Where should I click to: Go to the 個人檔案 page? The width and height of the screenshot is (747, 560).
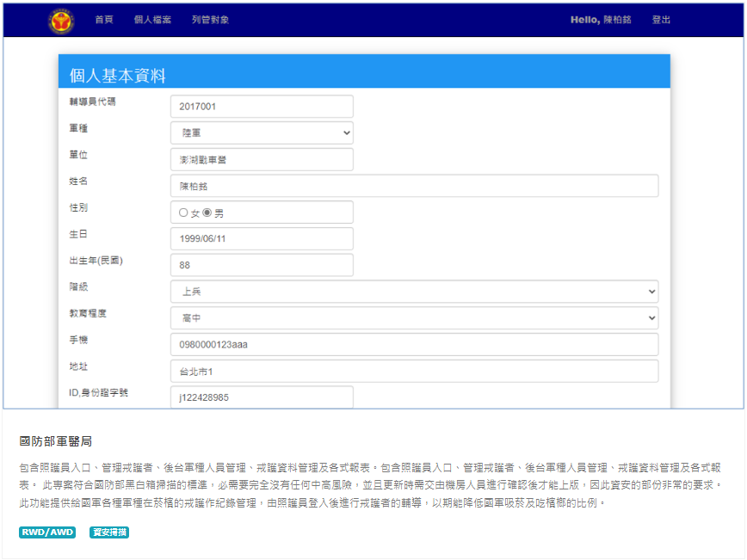coord(152,20)
